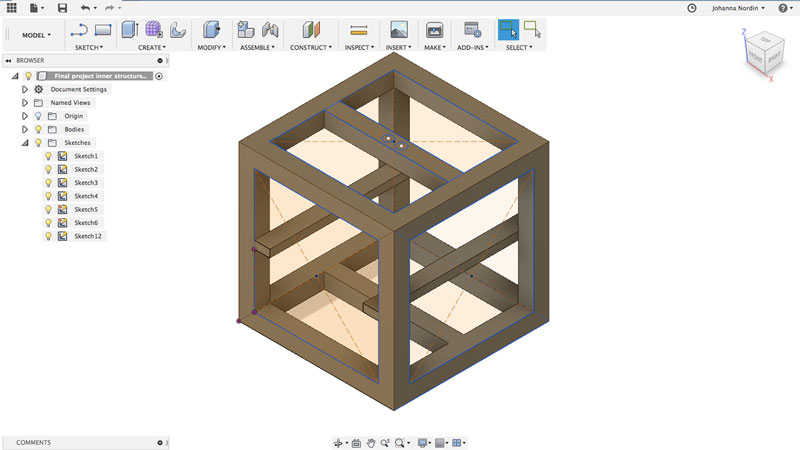
Task: Open the CREATE menu
Action: [152, 47]
